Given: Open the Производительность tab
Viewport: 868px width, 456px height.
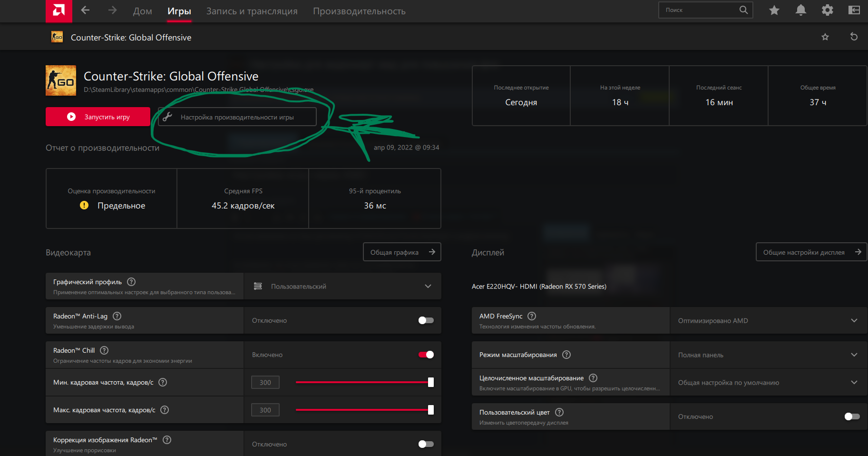Looking at the screenshot, I should [359, 11].
